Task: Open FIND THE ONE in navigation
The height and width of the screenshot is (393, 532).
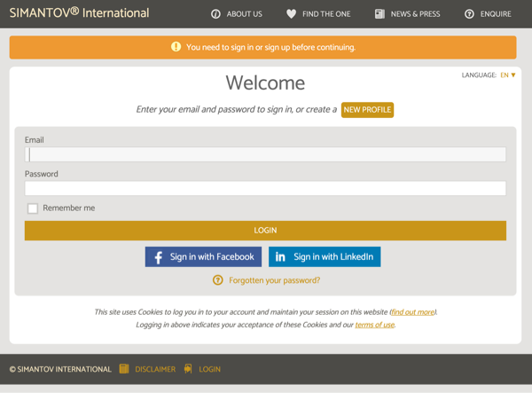Action: (x=326, y=14)
